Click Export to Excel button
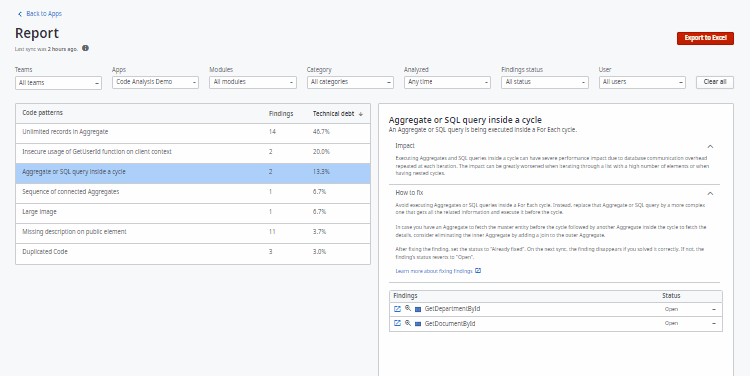 coord(705,38)
